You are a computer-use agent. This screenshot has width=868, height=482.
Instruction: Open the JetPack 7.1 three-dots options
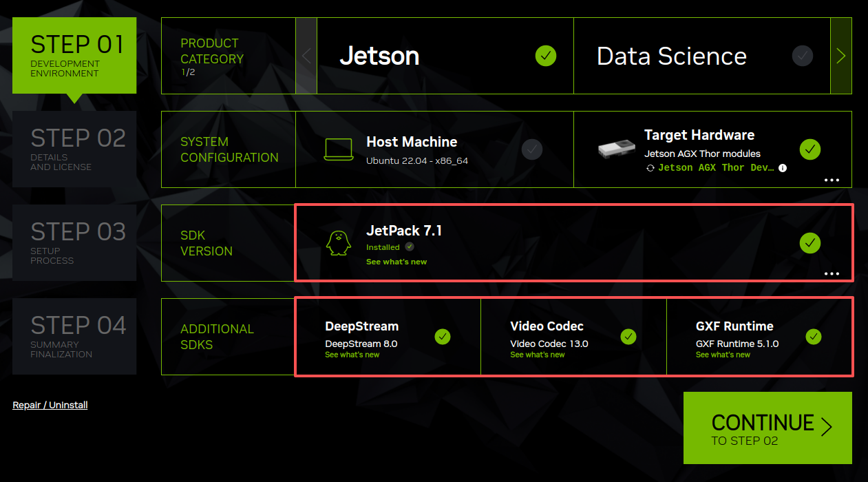click(x=832, y=273)
